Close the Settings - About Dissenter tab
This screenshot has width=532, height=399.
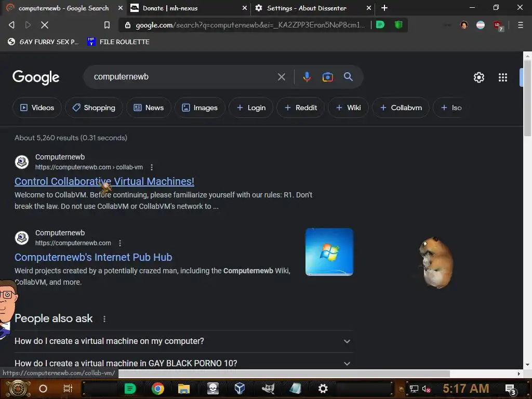(x=369, y=8)
